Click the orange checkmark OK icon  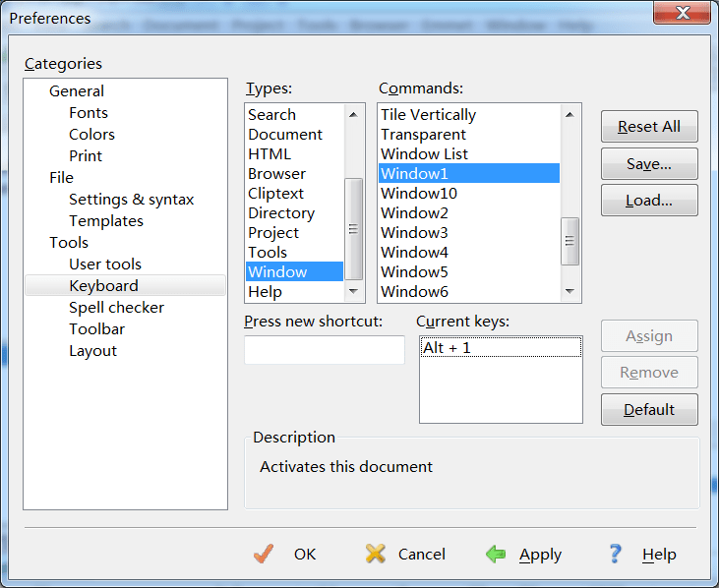pyautogui.click(x=264, y=554)
